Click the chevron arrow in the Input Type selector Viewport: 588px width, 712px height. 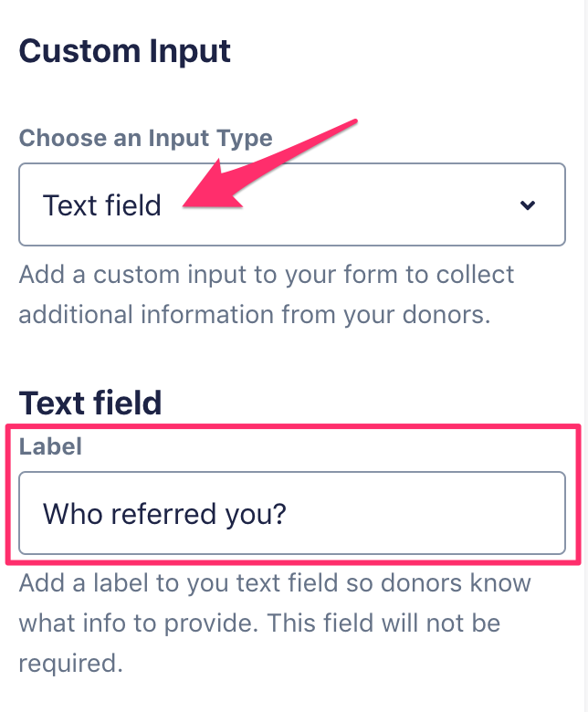[527, 205]
